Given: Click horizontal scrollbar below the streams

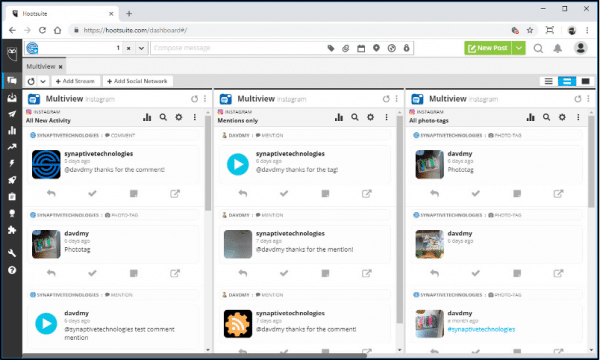Looking at the screenshot, I should coord(195,355).
